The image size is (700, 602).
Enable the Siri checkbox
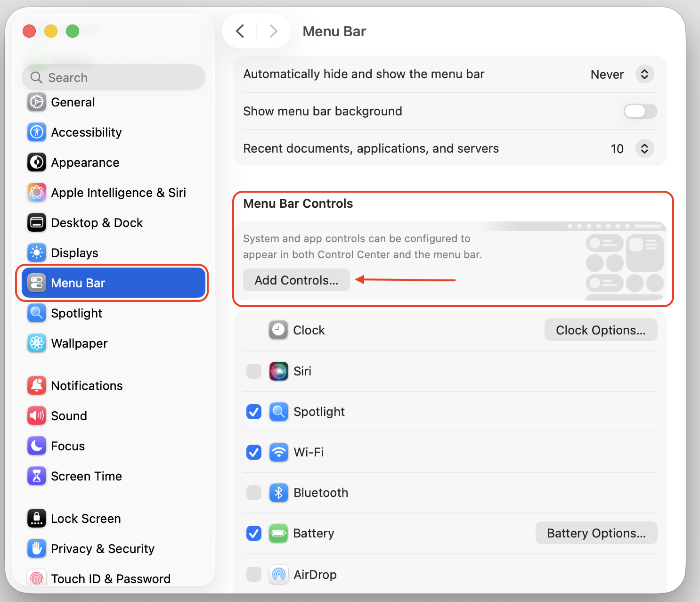(x=254, y=371)
